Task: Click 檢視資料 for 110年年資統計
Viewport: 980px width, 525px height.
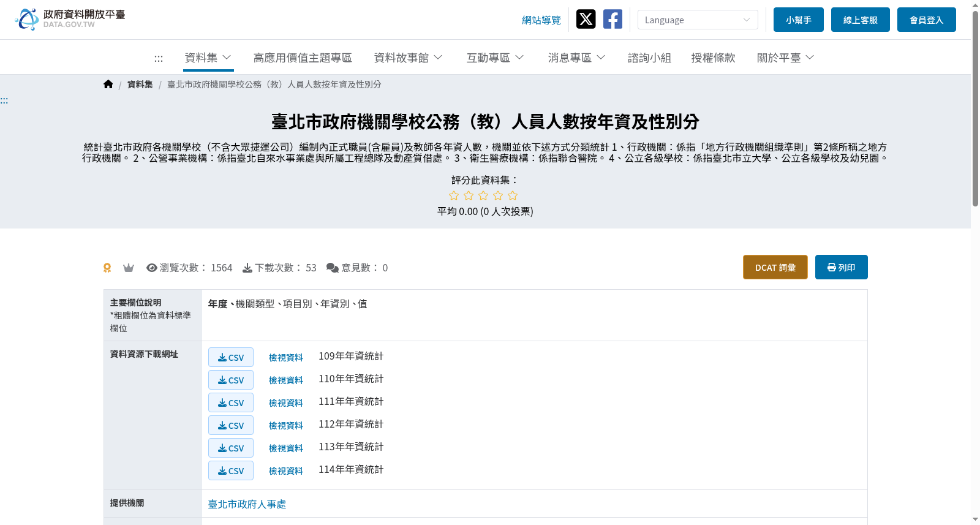Action: 286,380
